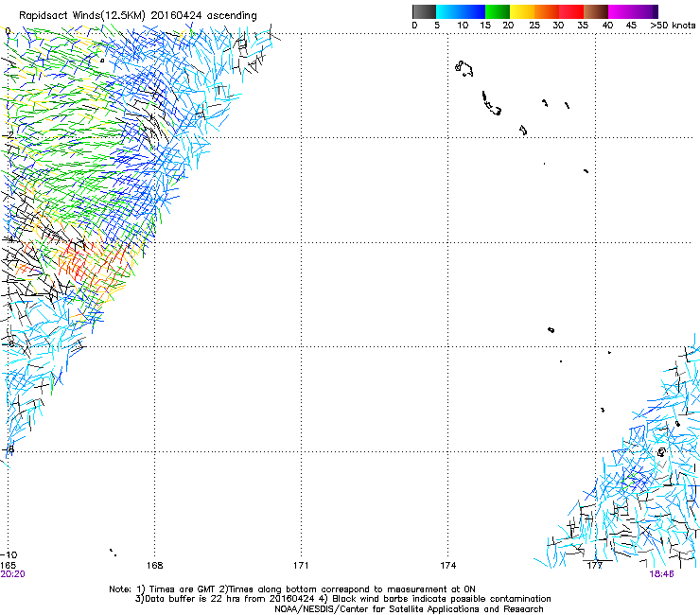
Task: Click the note line 'Times are GMT'
Action: pyautogui.click(x=183, y=589)
